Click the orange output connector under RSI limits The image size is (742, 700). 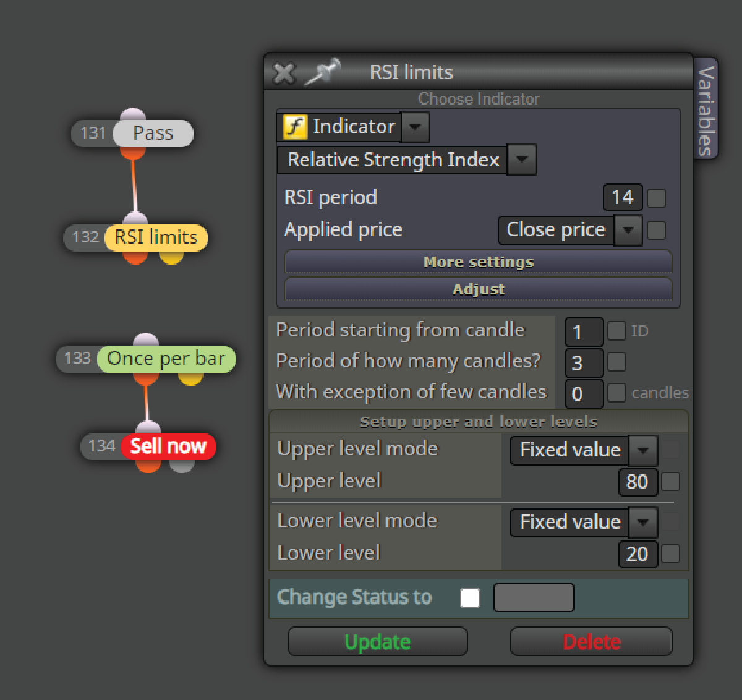pos(135,257)
